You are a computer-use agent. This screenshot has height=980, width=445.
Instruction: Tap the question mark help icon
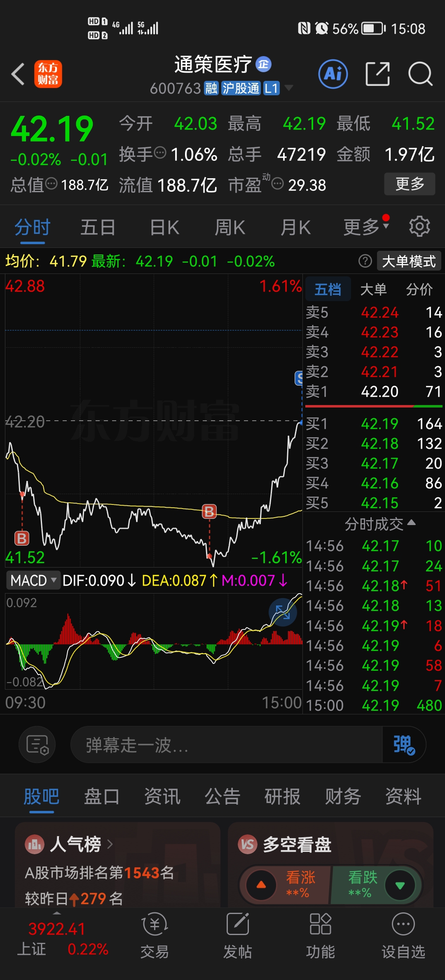[x=365, y=261]
